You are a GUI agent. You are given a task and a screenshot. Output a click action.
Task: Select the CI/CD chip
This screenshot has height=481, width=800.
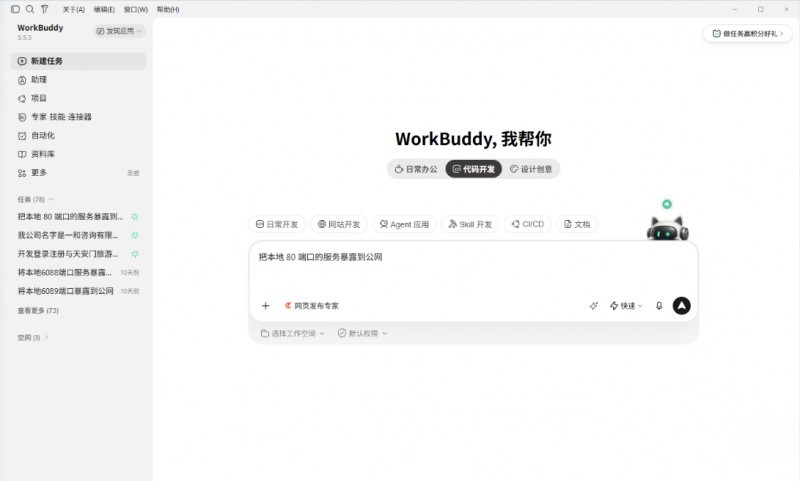click(528, 224)
